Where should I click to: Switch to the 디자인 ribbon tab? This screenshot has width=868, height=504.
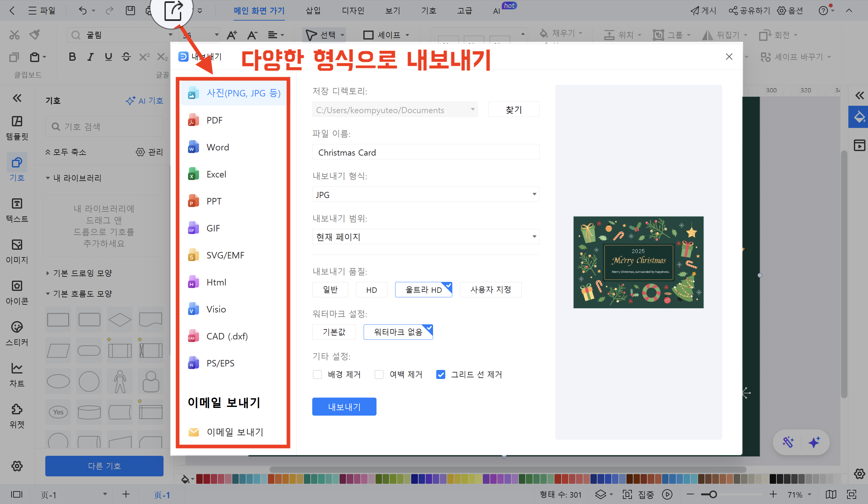tap(353, 11)
